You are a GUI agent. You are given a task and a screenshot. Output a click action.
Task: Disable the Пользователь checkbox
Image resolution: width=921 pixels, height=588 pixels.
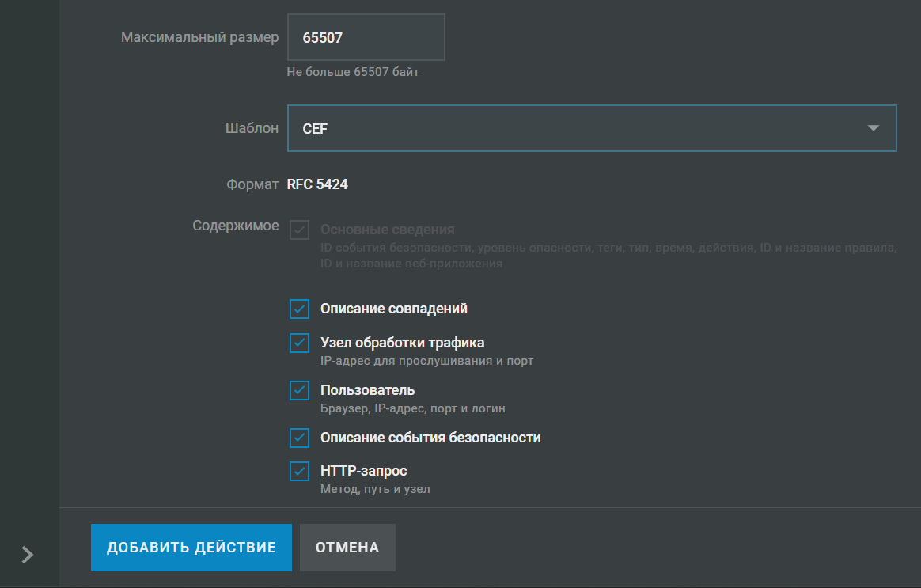[x=299, y=391]
